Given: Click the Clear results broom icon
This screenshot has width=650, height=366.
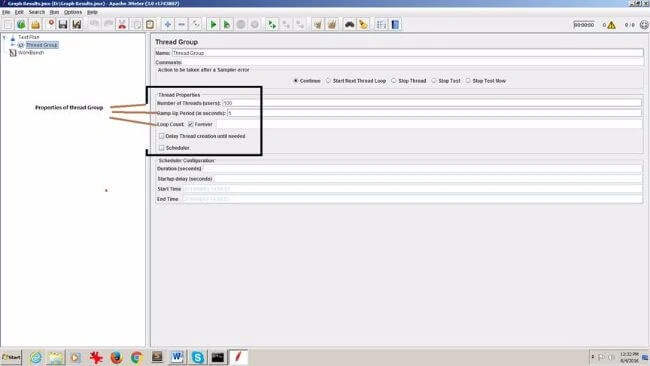Looking at the screenshot, I should (x=318, y=24).
